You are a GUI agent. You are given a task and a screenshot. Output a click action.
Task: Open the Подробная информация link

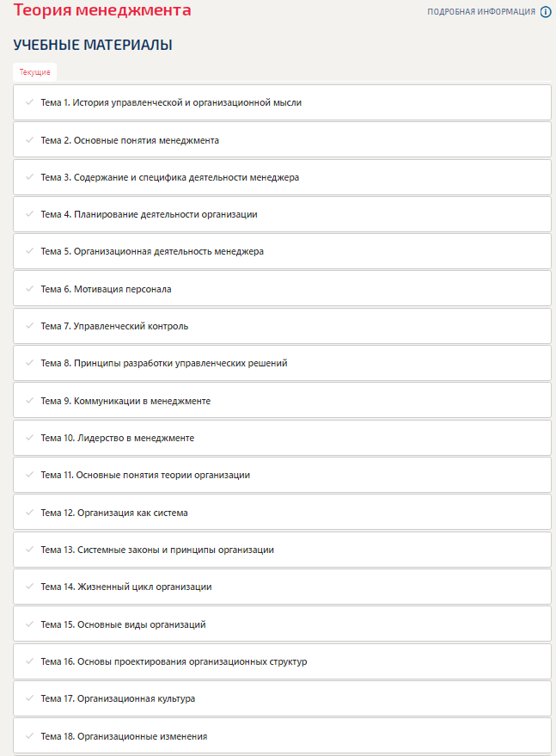(x=481, y=12)
